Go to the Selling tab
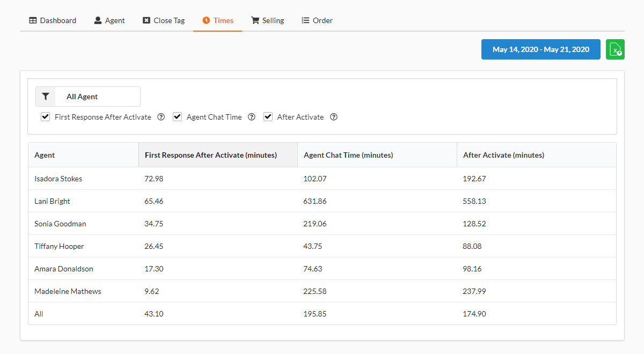This screenshot has width=644, height=354. pyautogui.click(x=268, y=20)
